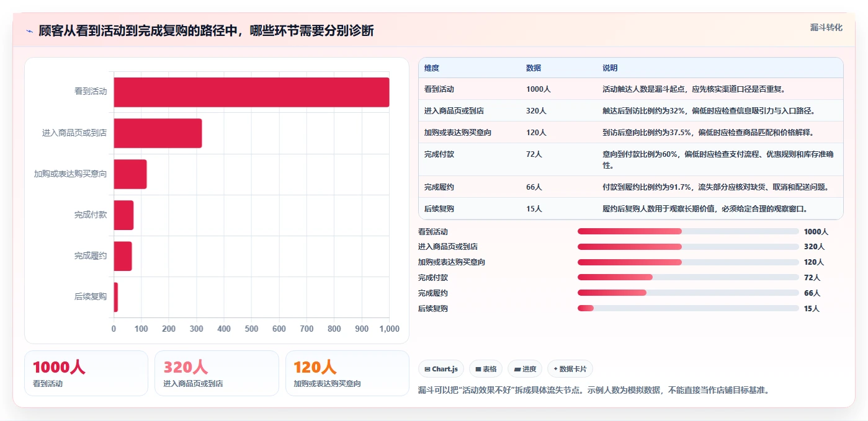Click the 说明 column header
This screenshot has width=868, height=421.
(x=610, y=68)
